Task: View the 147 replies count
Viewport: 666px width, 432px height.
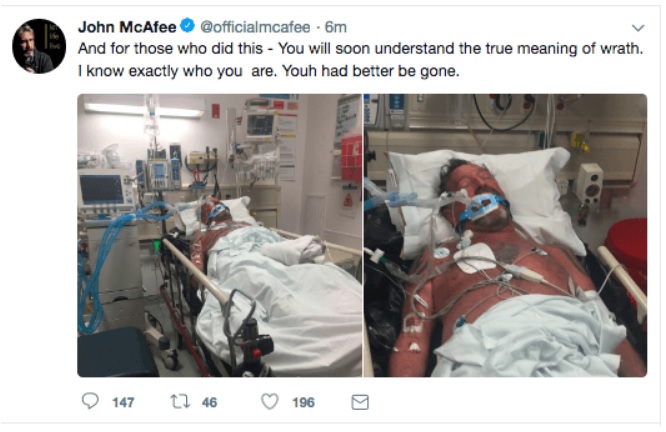Action: tap(123, 402)
